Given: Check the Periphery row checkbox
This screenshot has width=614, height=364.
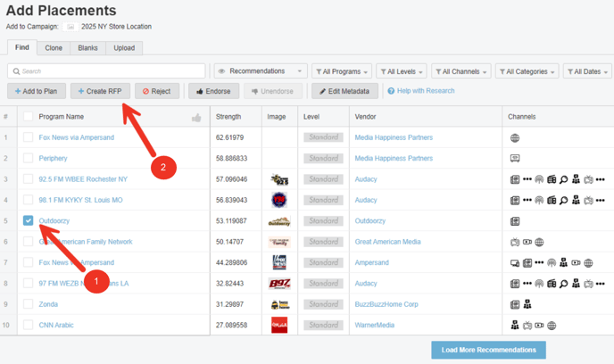Looking at the screenshot, I should point(29,158).
